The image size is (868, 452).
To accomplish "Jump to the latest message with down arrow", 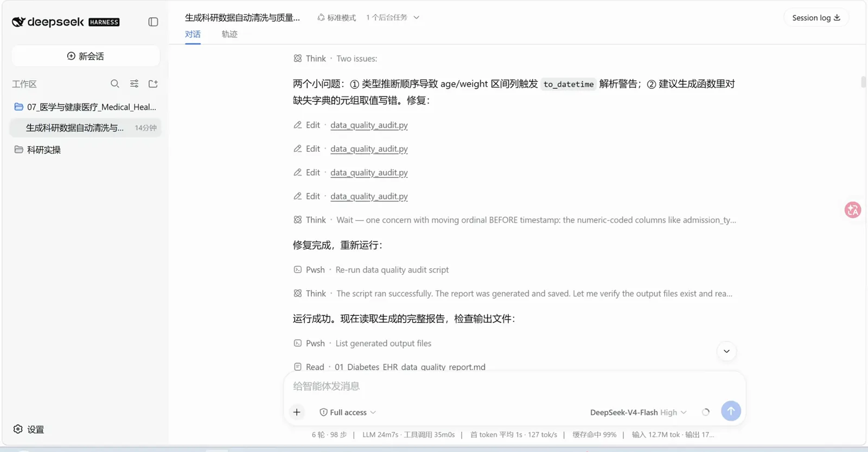I will coord(726,351).
